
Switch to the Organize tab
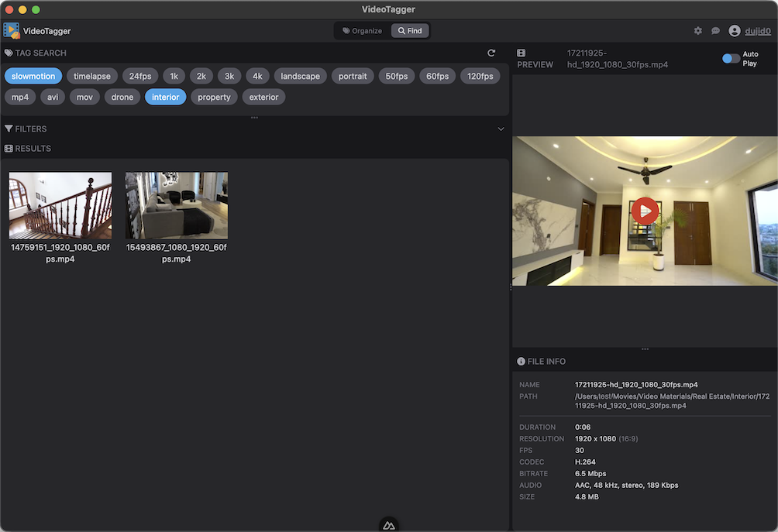[x=362, y=31]
